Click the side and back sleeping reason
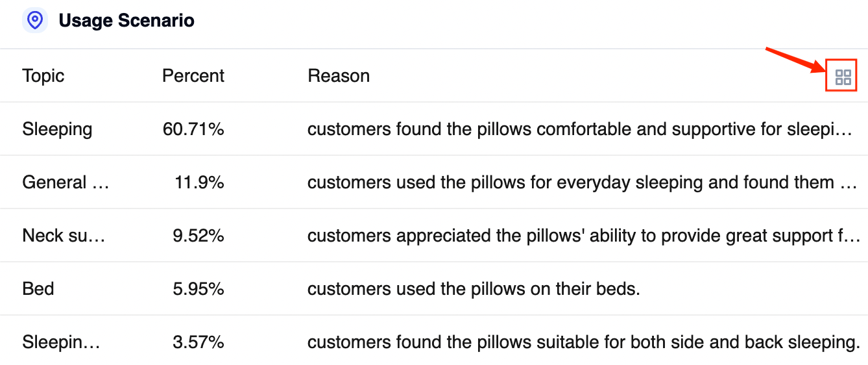Screen dimensions: 868x365 point(584,342)
